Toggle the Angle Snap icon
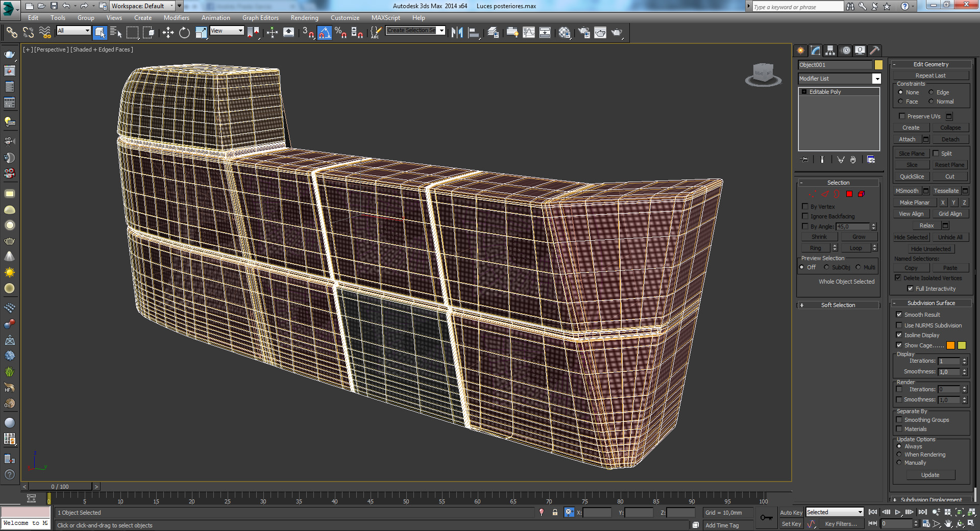This screenshot has width=980, height=531. (325, 33)
